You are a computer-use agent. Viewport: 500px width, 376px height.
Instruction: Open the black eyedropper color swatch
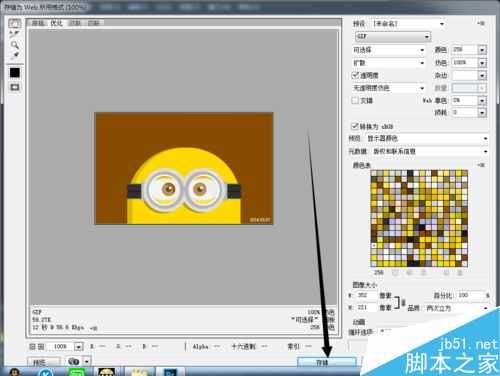coord(15,72)
